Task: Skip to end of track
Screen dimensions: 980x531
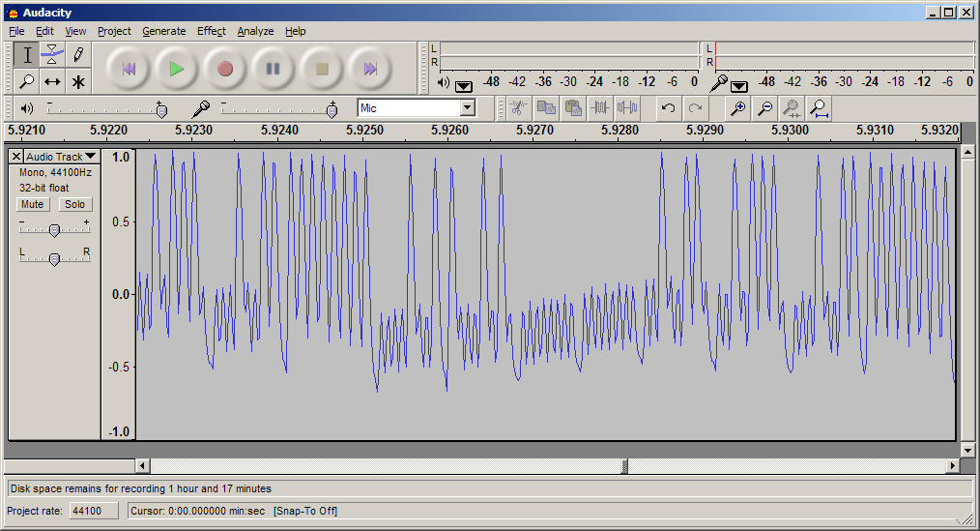Action: click(370, 69)
